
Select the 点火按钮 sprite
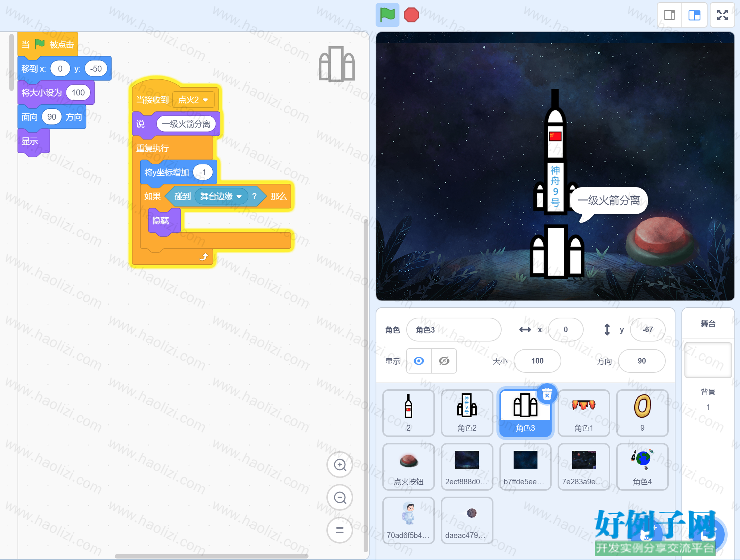[408, 467]
